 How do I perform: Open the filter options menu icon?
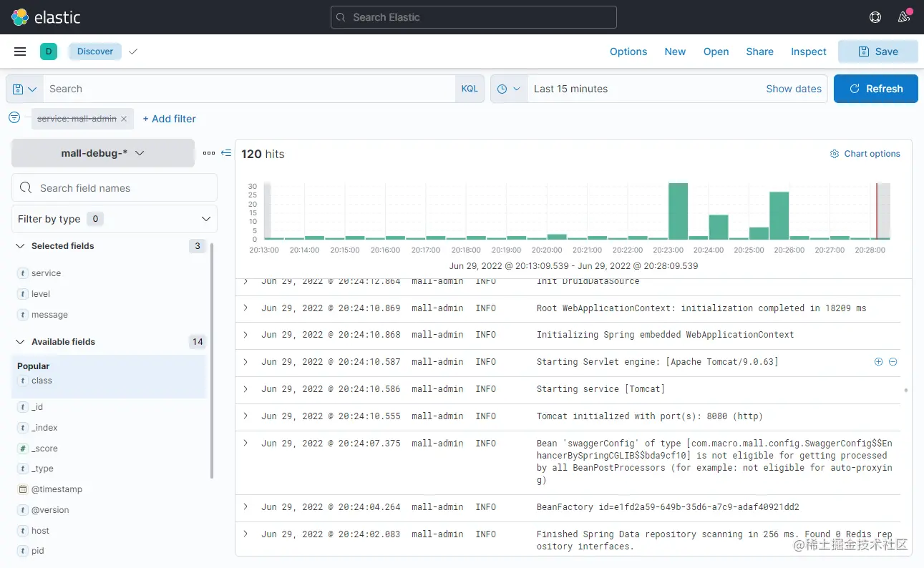coord(14,117)
